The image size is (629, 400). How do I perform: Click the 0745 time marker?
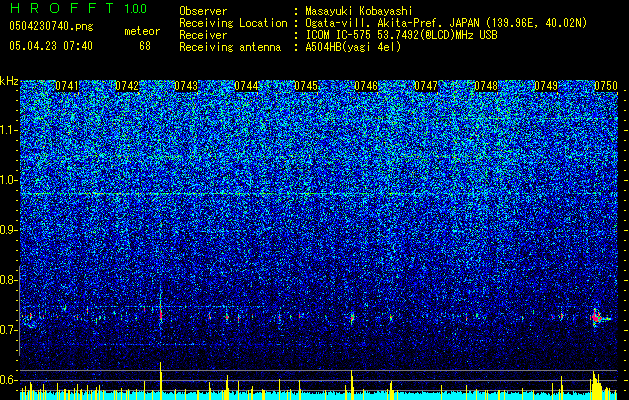coord(306,86)
